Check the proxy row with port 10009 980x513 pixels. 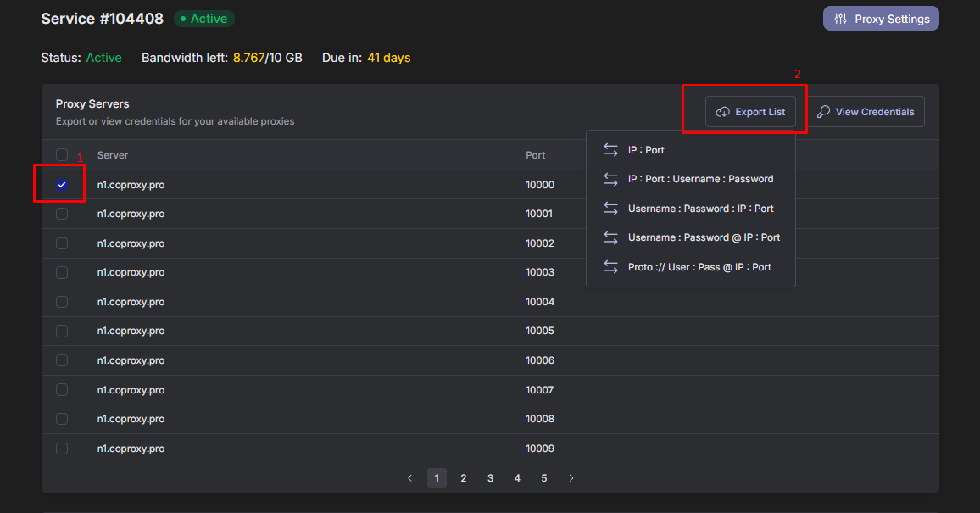coord(62,449)
